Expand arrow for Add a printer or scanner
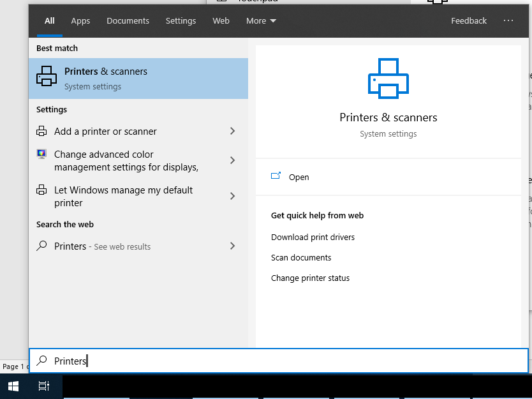This screenshot has height=399, width=532. (232, 131)
